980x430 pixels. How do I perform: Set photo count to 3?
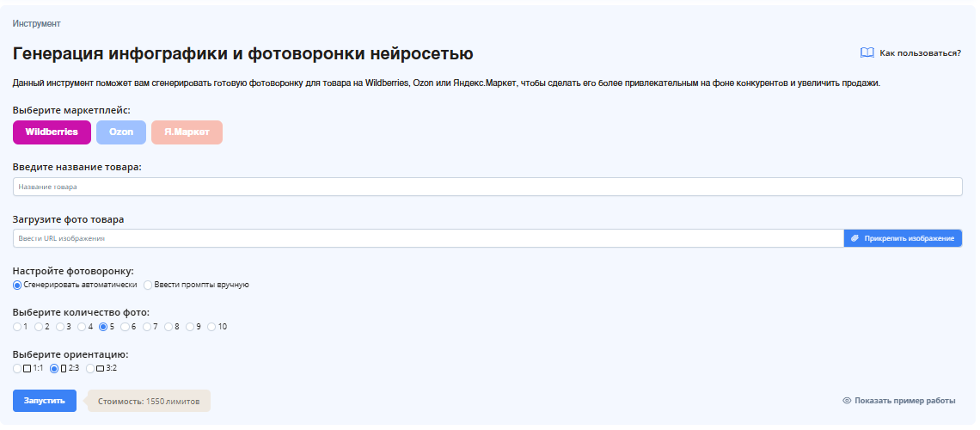click(x=60, y=327)
